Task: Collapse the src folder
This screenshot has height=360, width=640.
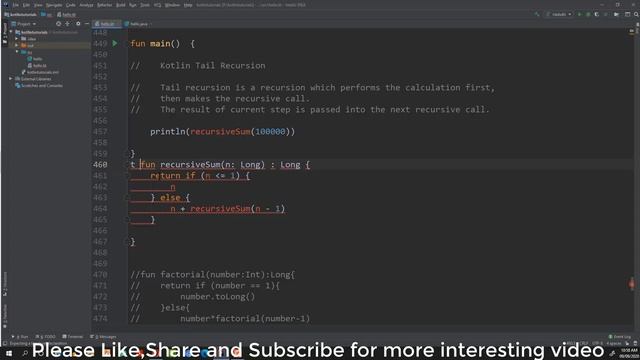Action: (17, 52)
